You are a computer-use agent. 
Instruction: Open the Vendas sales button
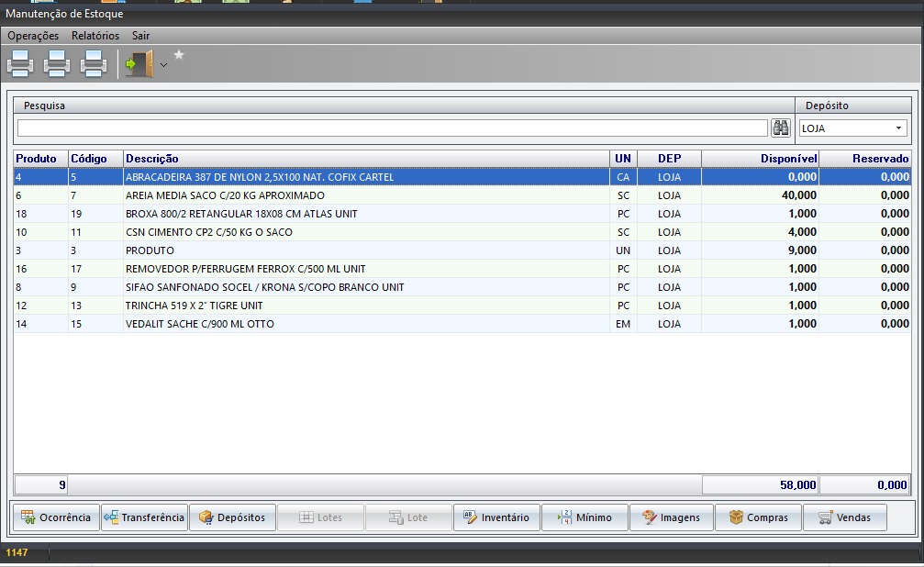tap(845, 517)
